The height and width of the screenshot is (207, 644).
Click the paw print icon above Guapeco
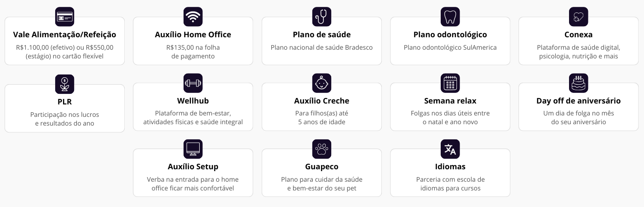pyautogui.click(x=322, y=149)
